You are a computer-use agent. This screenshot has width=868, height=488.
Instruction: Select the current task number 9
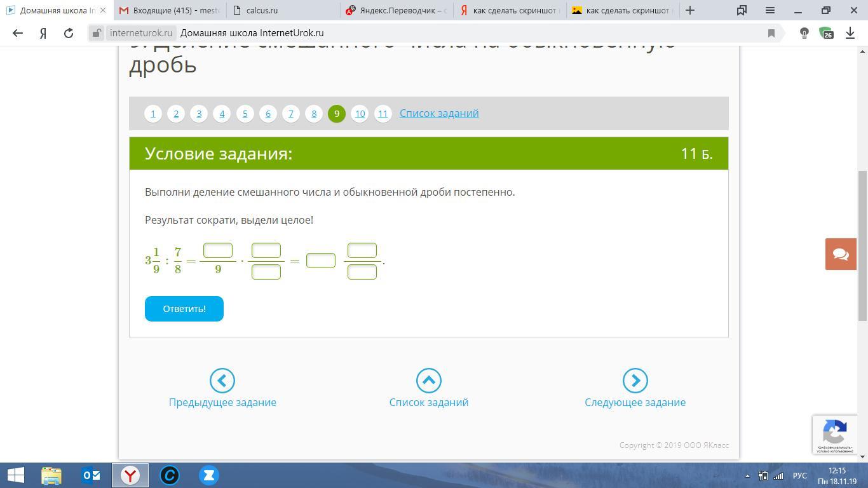coord(337,114)
